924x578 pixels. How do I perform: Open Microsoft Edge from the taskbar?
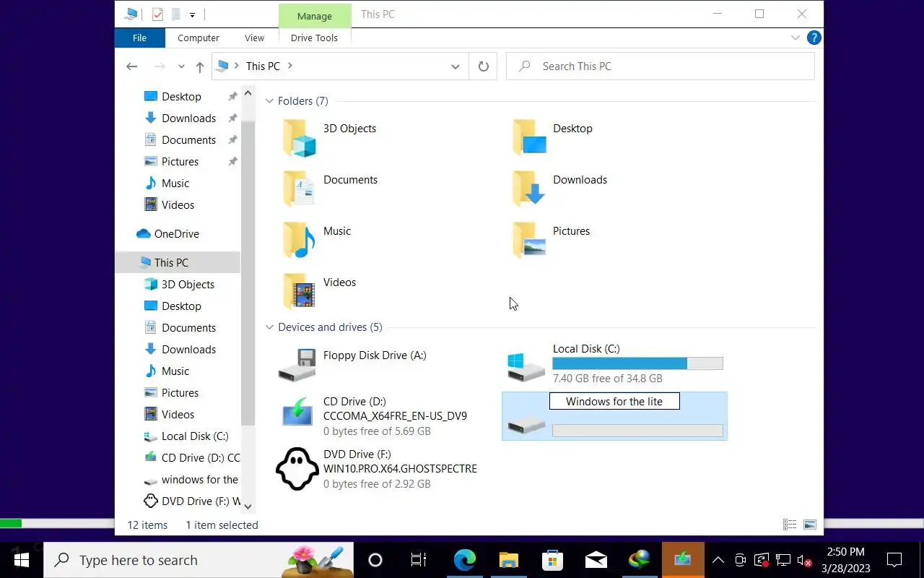(465, 560)
